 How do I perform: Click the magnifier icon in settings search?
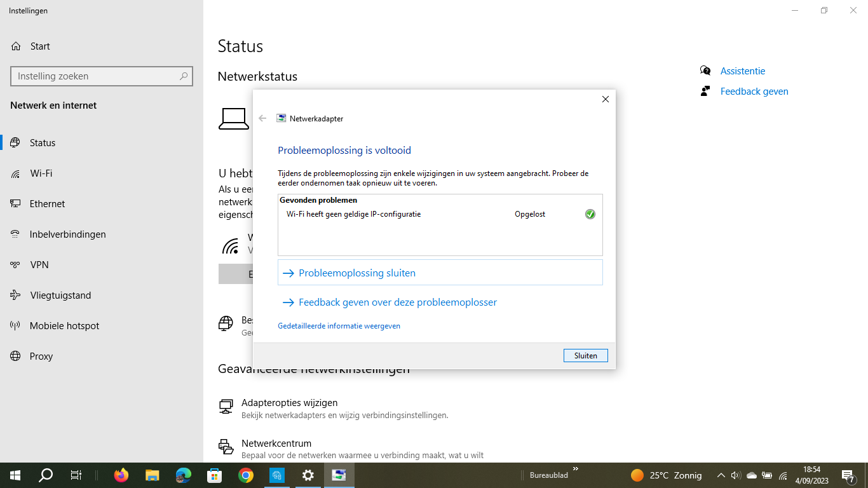click(184, 76)
